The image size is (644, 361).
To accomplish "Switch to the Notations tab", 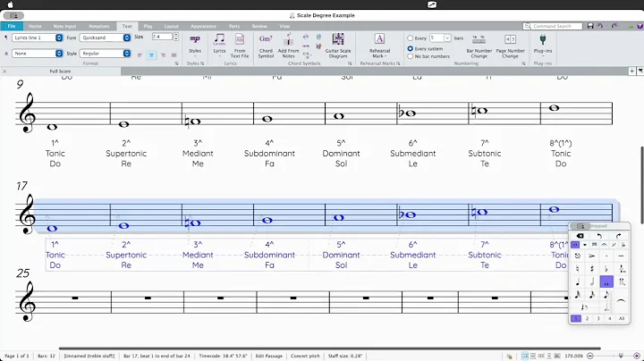I will tap(99, 26).
